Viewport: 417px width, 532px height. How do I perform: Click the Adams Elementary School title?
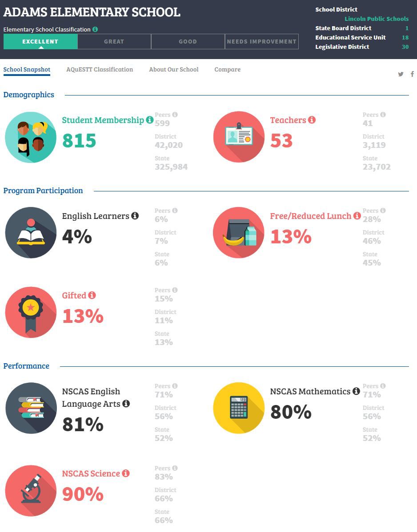click(x=92, y=12)
